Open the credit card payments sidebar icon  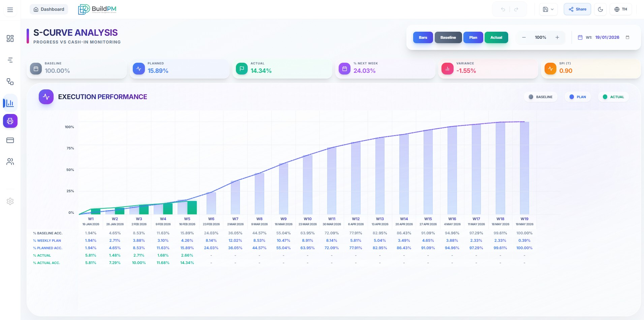(x=10, y=140)
